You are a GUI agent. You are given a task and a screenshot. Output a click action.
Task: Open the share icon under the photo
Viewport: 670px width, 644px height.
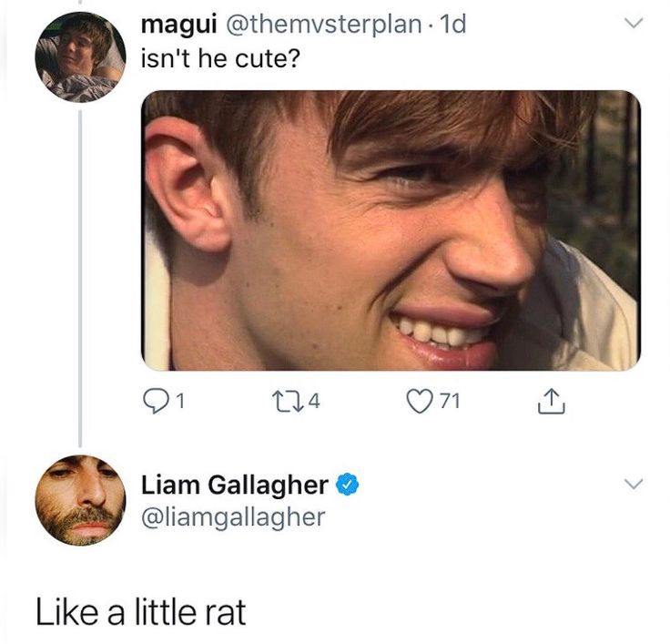(552, 401)
